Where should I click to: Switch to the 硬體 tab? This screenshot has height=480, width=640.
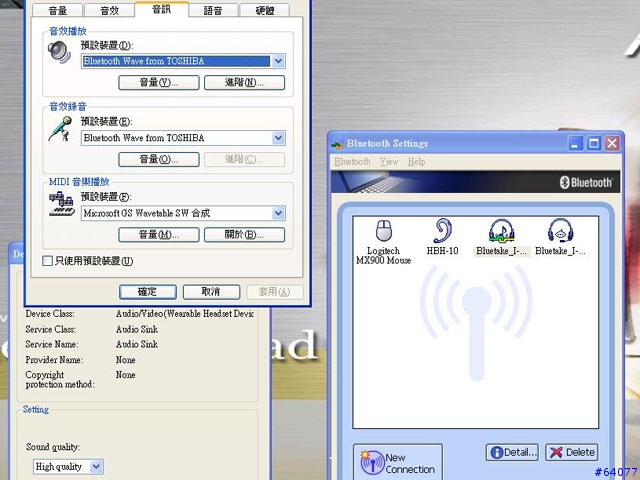(265, 10)
